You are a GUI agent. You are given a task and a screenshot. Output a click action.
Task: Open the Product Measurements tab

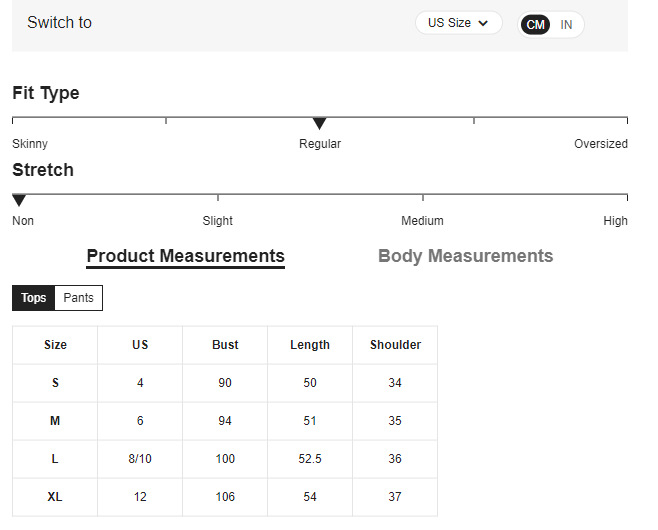click(185, 256)
